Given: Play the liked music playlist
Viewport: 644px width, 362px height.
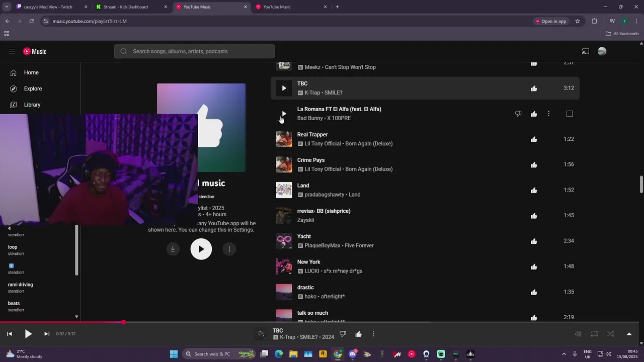Looking at the screenshot, I should pyautogui.click(x=201, y=249).
